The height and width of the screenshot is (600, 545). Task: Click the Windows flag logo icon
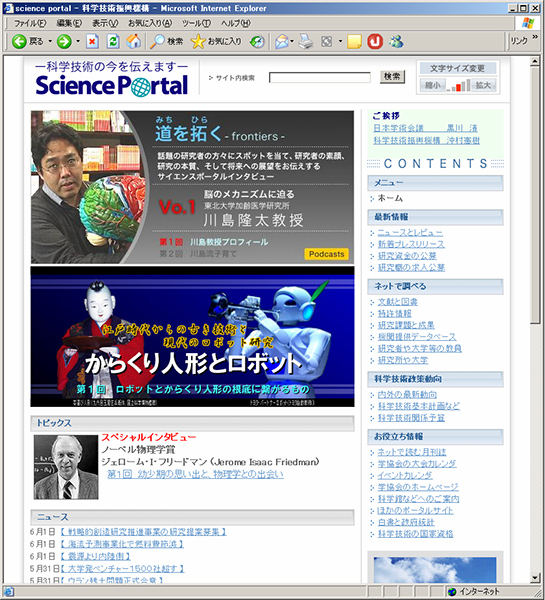528,23
